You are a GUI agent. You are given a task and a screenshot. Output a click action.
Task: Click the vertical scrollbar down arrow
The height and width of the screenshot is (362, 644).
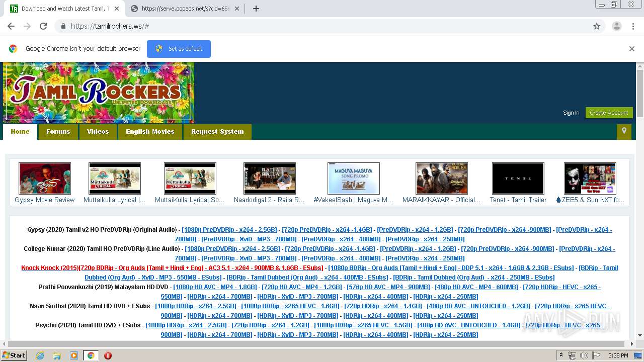pos(640,335)
